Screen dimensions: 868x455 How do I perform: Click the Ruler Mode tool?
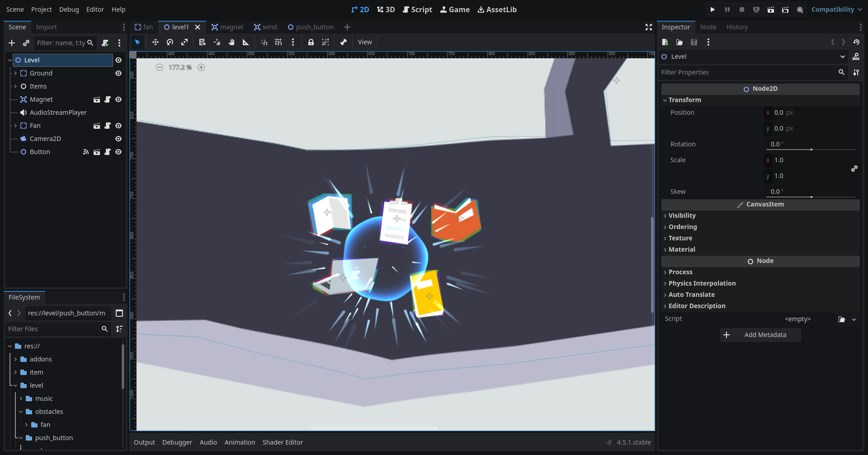[246, 42]
